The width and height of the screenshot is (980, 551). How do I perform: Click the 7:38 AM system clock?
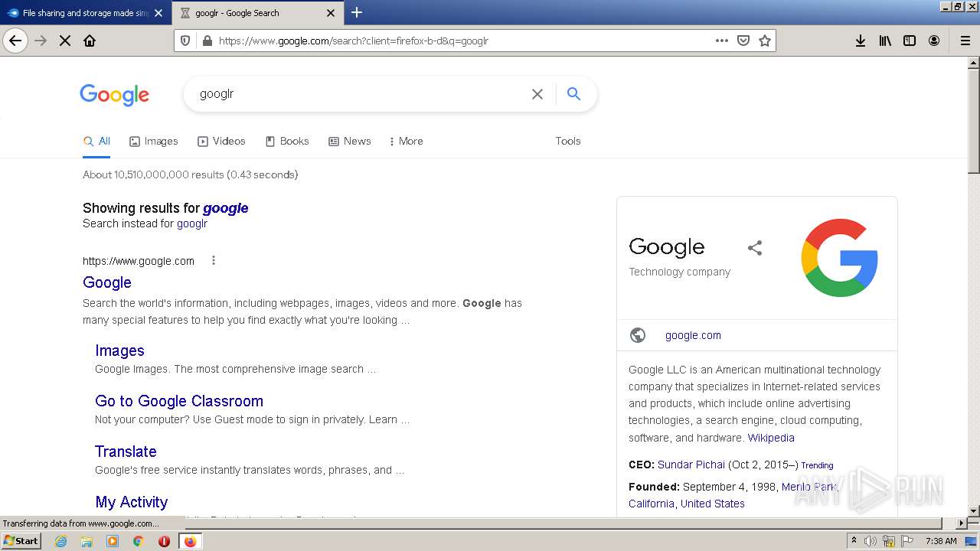[x=941, y=541]
